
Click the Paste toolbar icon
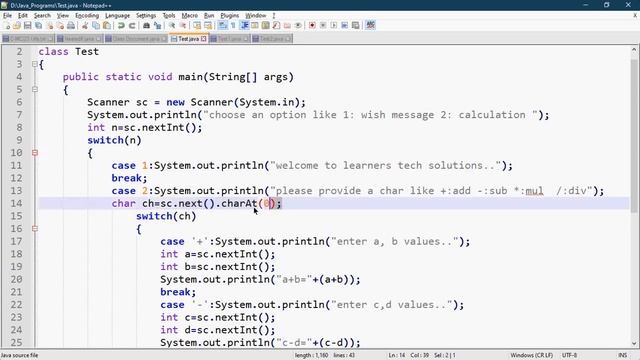107,25
